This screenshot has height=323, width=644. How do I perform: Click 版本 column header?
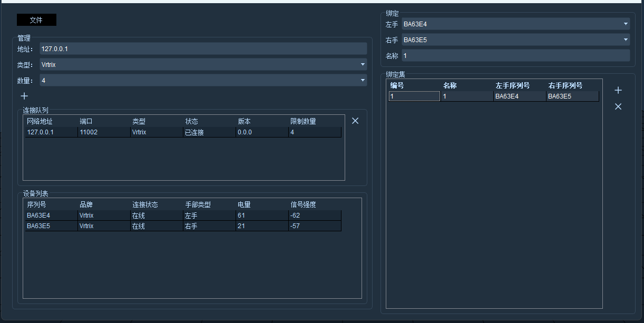click(244, 121)
